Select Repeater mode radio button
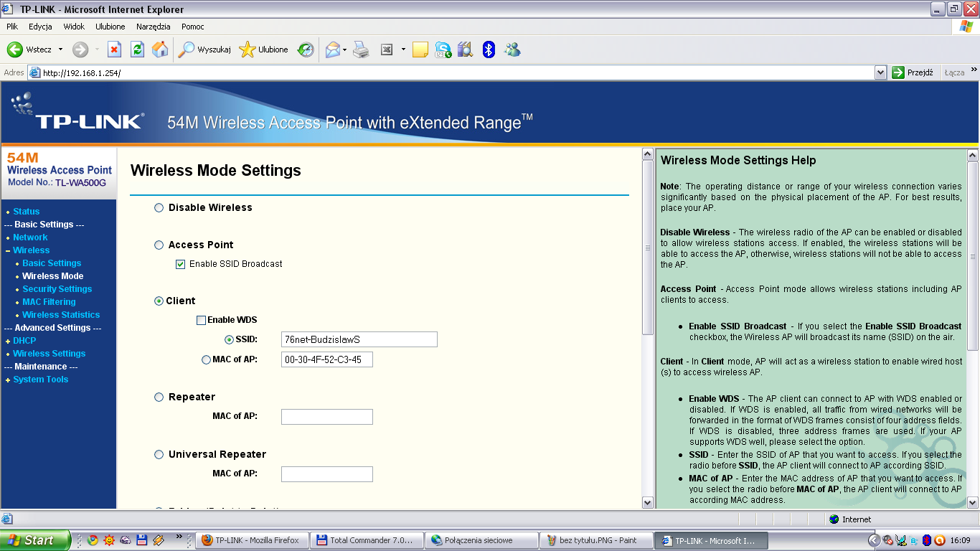980x551 pixels. pos(159,397)
